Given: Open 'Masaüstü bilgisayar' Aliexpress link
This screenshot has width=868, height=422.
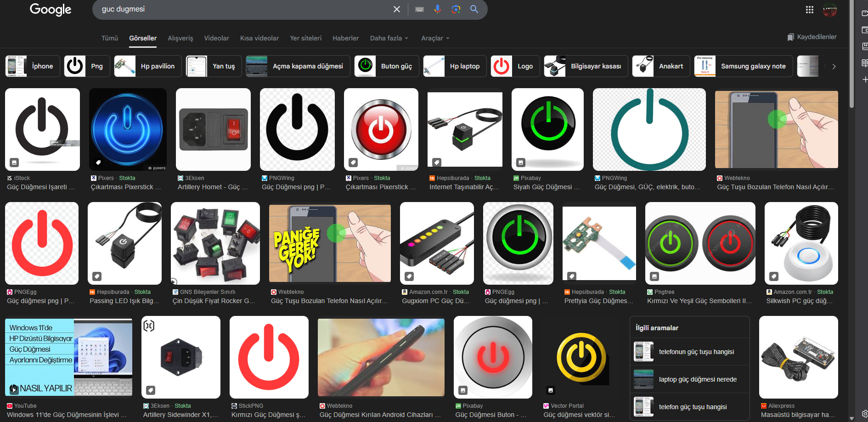Looking at the screenshot, I should [x=797, y=415].
